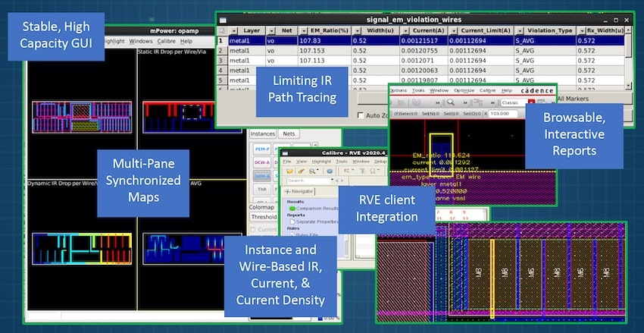Open fix_Width(u) column filter dropdown
The image size is (644, 333).
582,31
